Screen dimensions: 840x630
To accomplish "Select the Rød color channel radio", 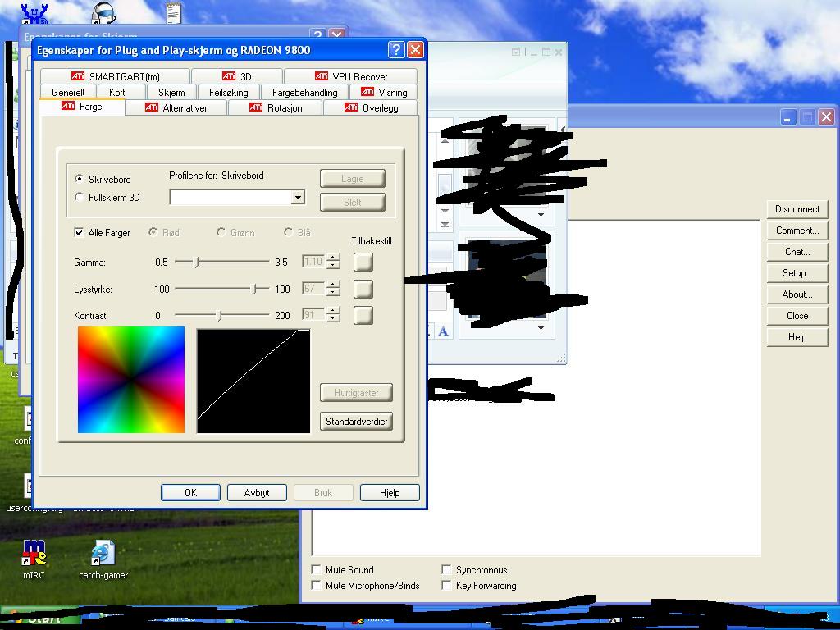I will pyautogui.click(x=153, y=232).
